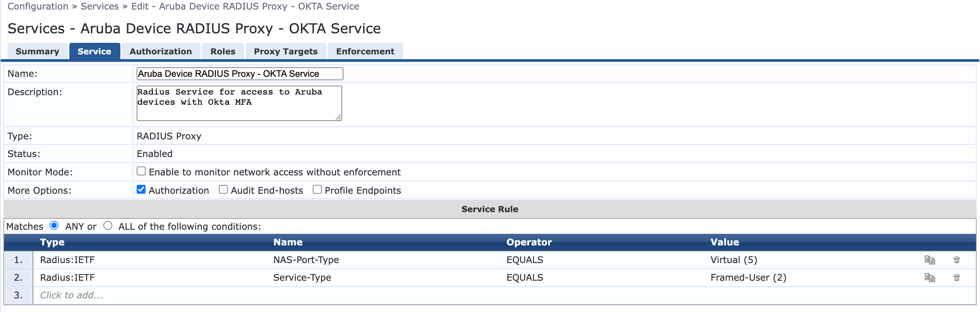Image resolution: width=980 pixels, height=312 pixels.
Task: Click inside the Description text box
Action: click(x=239, y=103)
